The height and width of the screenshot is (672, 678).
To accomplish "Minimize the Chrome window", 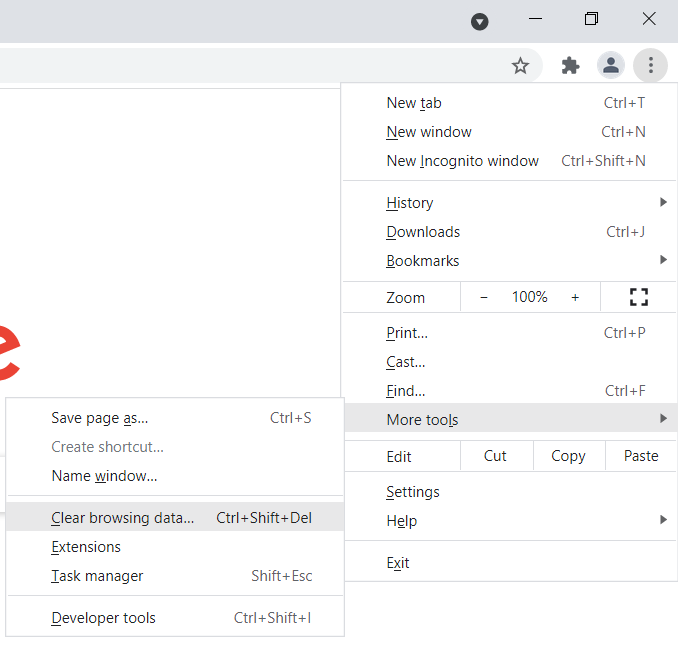I will (x=535, y=19).
